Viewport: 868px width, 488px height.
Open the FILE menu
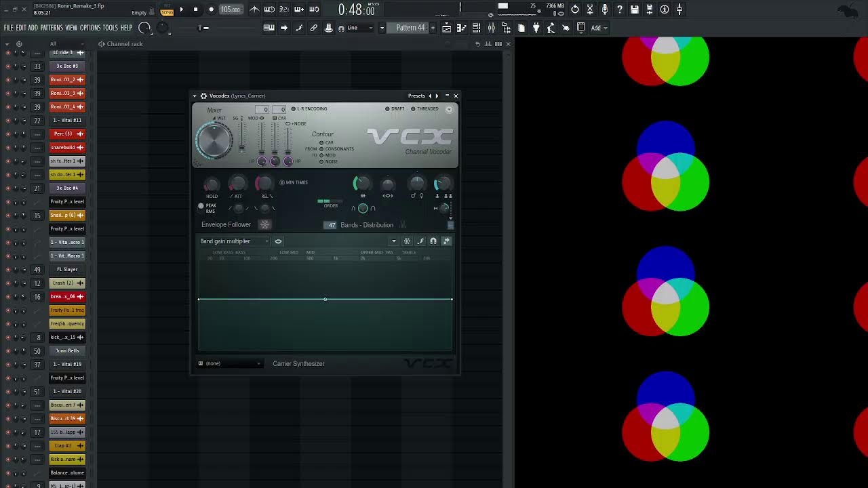(x=8, y=28)
